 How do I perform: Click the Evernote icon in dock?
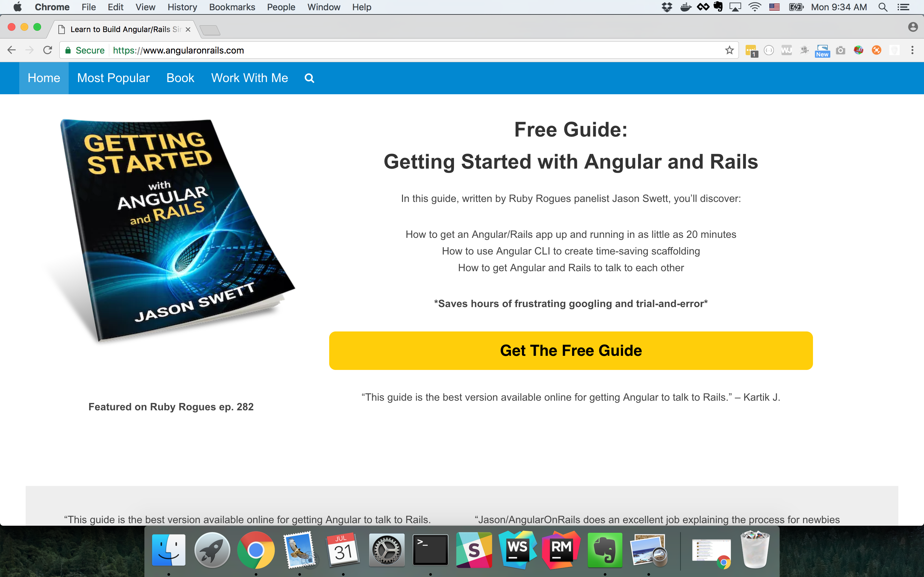605,550
